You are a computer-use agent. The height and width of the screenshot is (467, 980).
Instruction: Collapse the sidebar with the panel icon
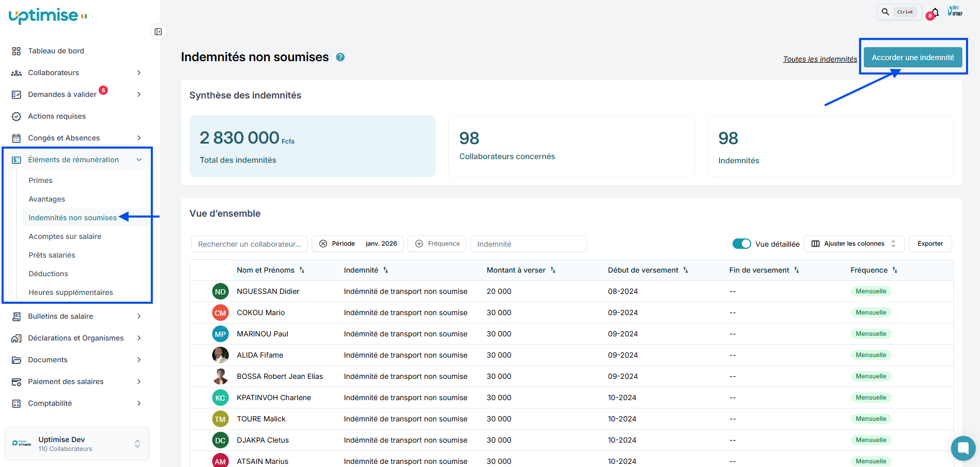tap(158, 32)
